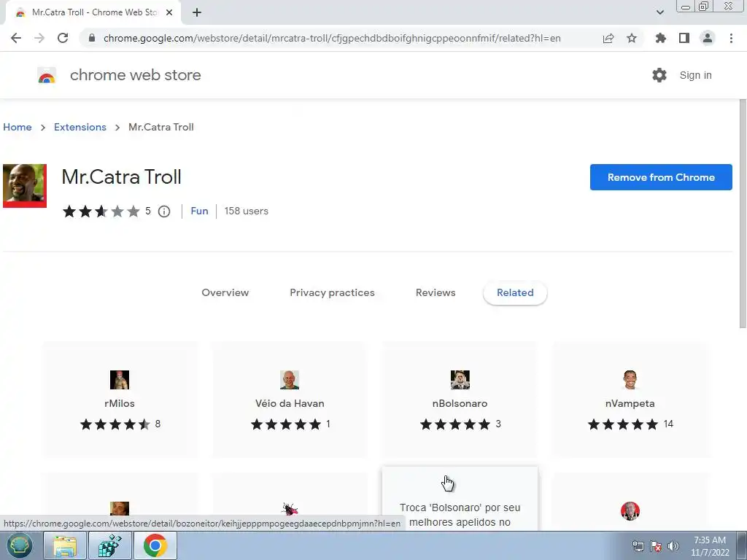Screen dimensions: 747x560
Task: Click the Sign in link
Action: point(695,75)
